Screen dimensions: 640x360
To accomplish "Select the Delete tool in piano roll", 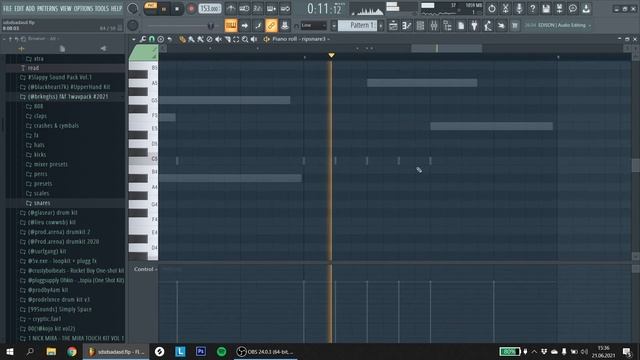I will [x=209, y=39].
